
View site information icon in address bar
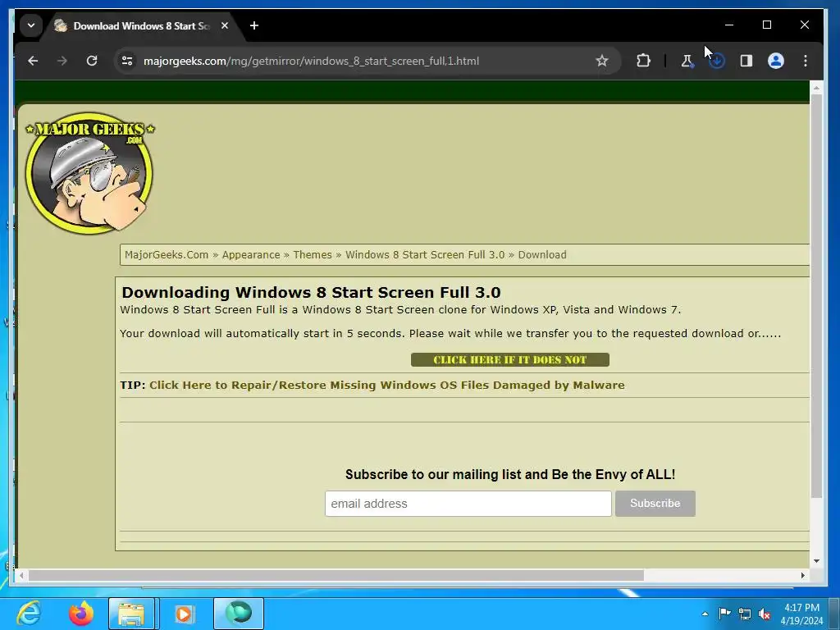pos(127,61)
